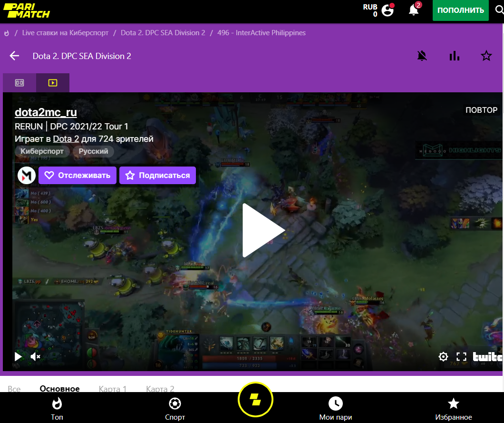Viewport: 504px width, 423px height.
Task: Click the green Пополнить deposit button
Action: (460, 10)
